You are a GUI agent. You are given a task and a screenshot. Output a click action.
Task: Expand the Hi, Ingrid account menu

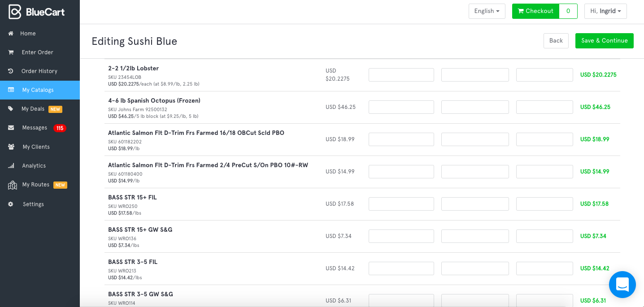tap(605, 11)
